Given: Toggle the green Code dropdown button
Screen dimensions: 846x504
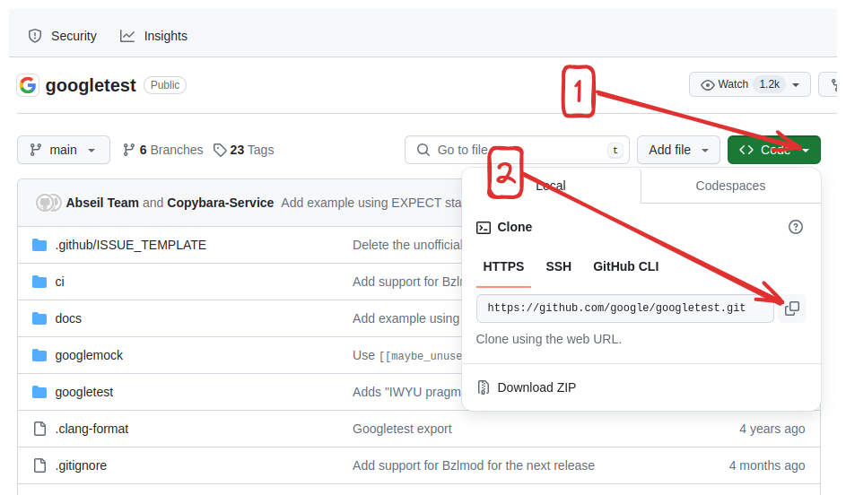Looking at the screenshot, I should point(773,150).
